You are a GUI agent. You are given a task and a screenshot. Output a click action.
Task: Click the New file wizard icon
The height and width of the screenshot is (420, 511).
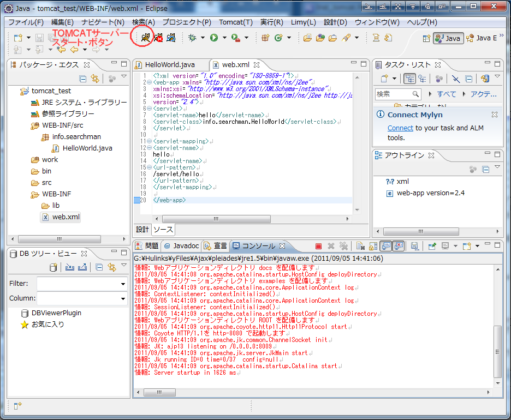coord(18,38)
